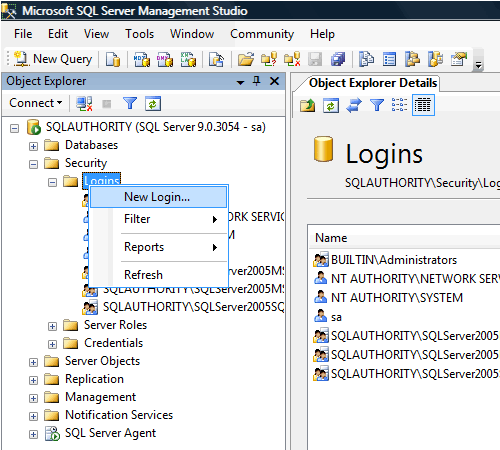Screen dimensions: 500x450
Task: Switch Details pane to Details grid view
Action: coord(423,105)
